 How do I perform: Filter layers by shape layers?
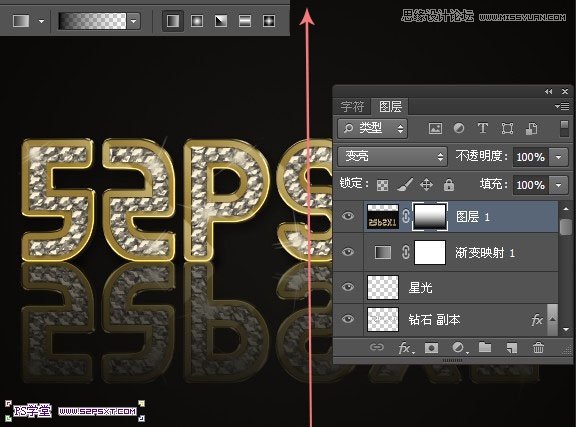tap(507, 128)
